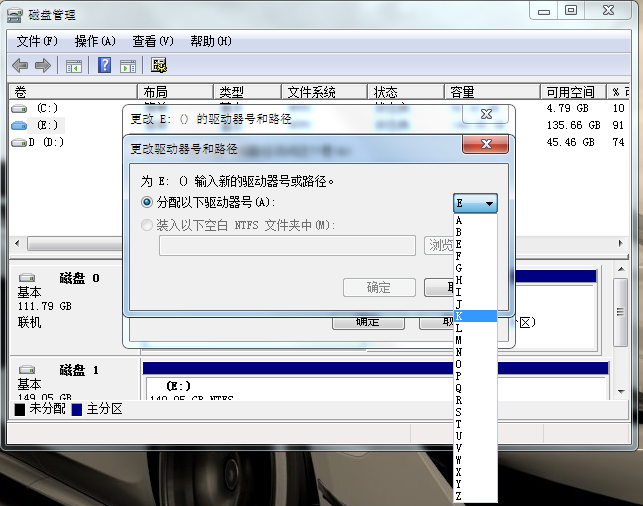Click the Disk Management title bar icon
This screenshot has height=506, width=643.
15,15
